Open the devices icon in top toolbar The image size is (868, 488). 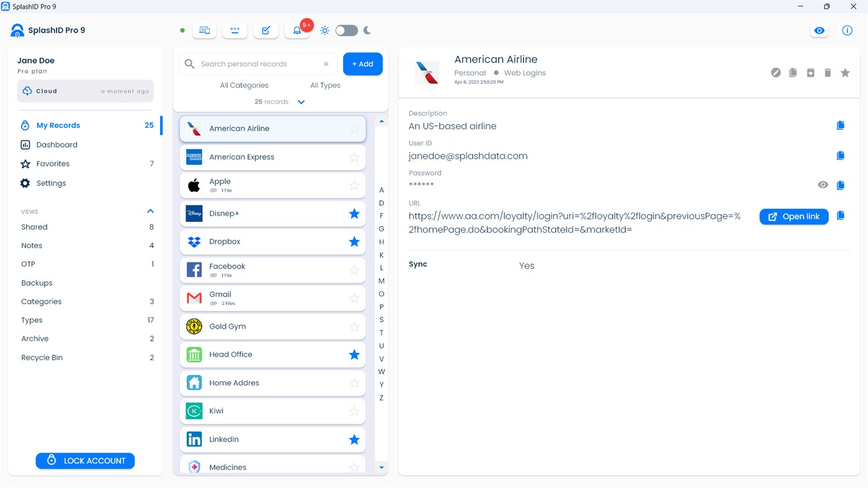point(204,30)
